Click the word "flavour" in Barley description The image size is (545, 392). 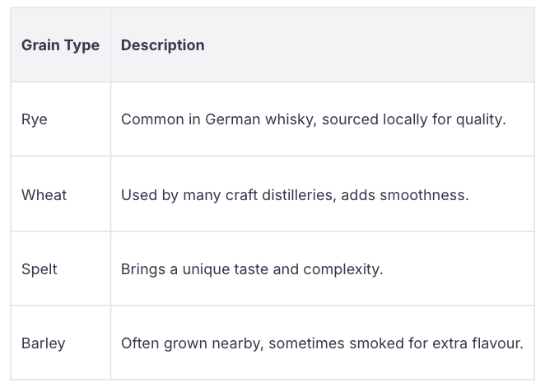496,343
